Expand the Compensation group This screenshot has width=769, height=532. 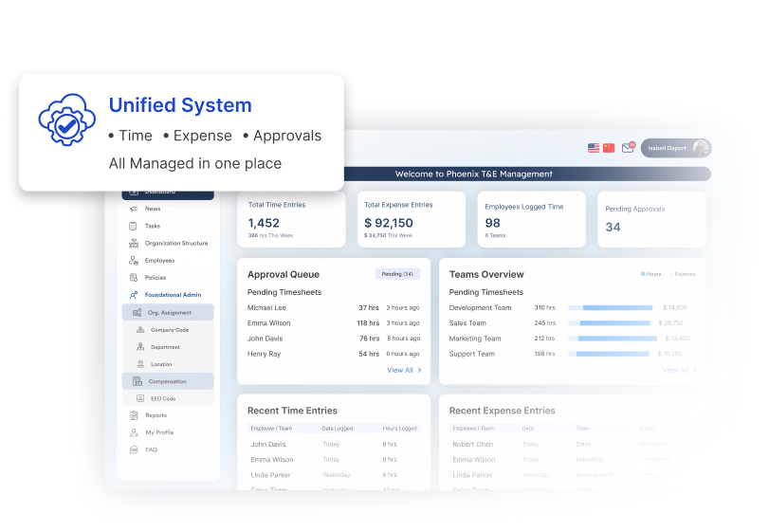click(x=168, y=381)
